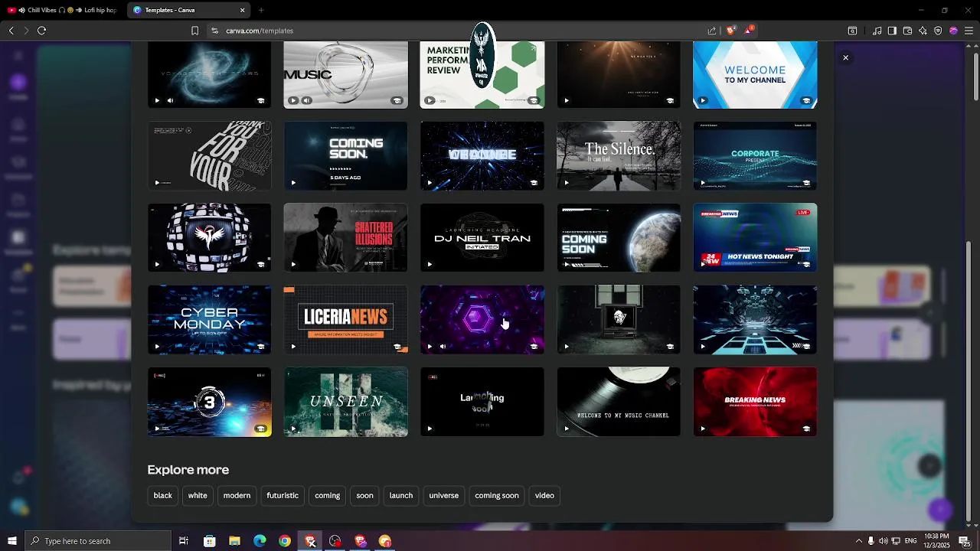The width and height of the screenshot is (980, 551).
Task: Open The Silence template thumbnail
Action: click(619, 155)
